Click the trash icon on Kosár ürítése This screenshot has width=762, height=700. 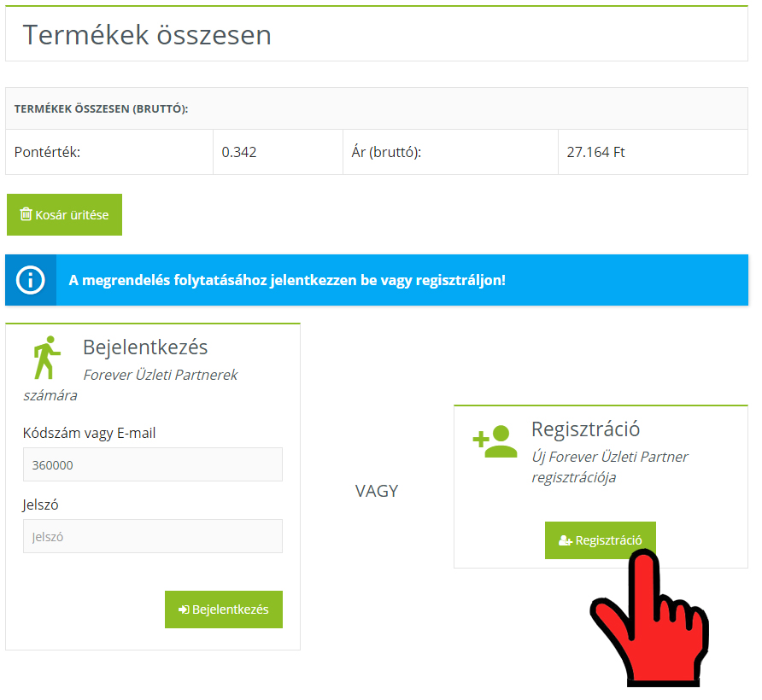(x=26, y=214)
